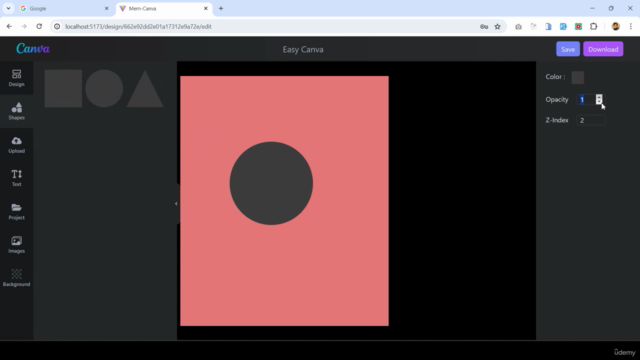Open the Shapes panel in the sidebar
Image resolution: width=640 pixels, height=360 pixels.
pos(16,111)
